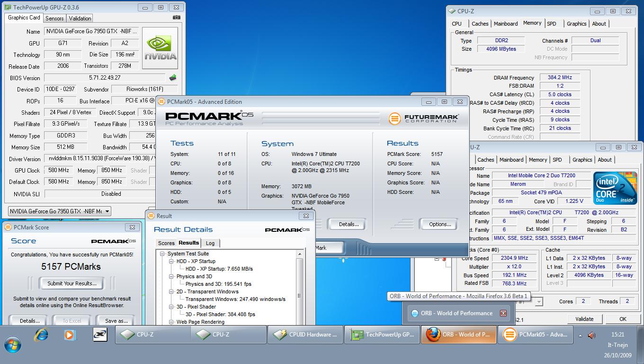Save BIOS with the chip icon in GPU-Z
Screen dimensions: 644x364
(173, 78)
